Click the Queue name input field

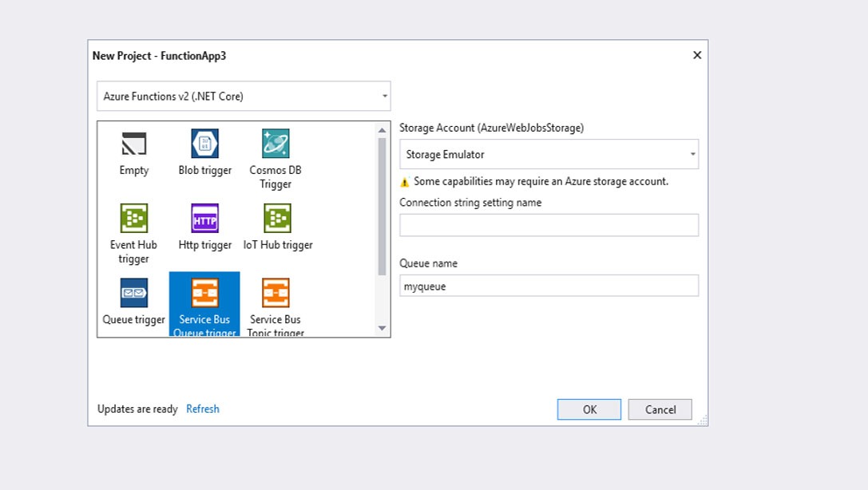(x=549, y=286)
